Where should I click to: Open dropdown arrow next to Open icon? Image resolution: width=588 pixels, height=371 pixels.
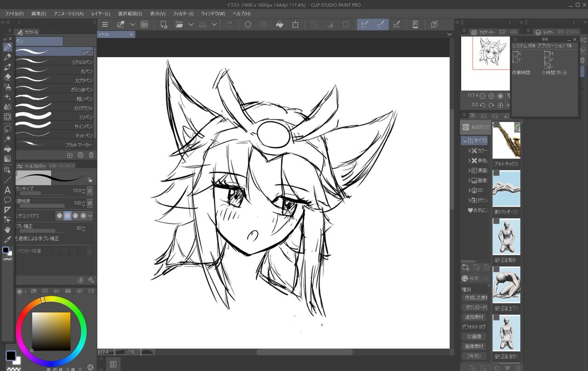pos(191,24)
